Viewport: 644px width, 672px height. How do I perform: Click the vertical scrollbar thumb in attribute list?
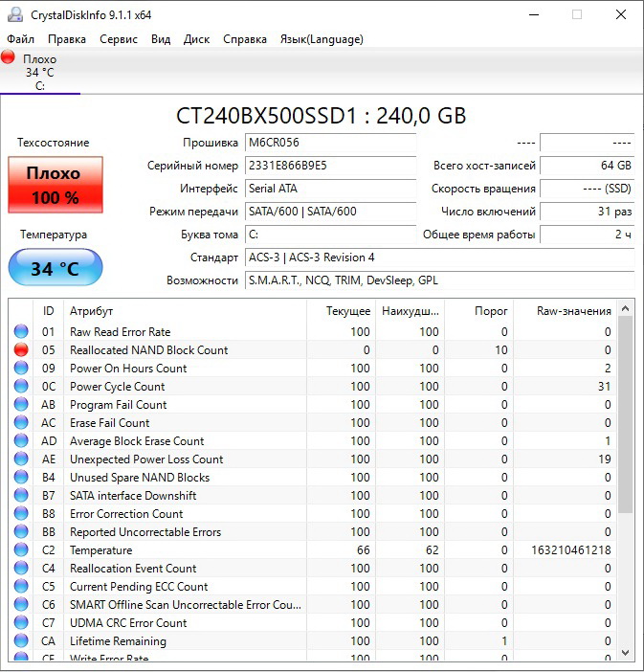click(x=625, y=414)
